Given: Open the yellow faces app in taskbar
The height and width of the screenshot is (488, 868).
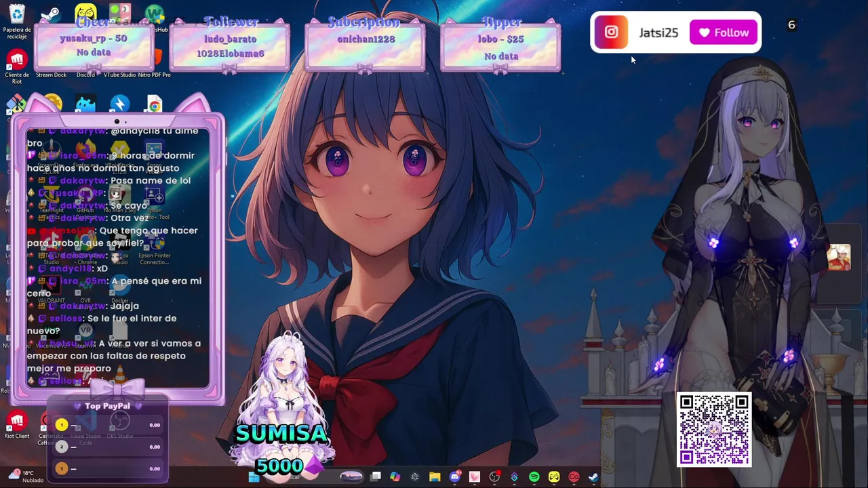Looking at the screenshot, I should point(554,477).
